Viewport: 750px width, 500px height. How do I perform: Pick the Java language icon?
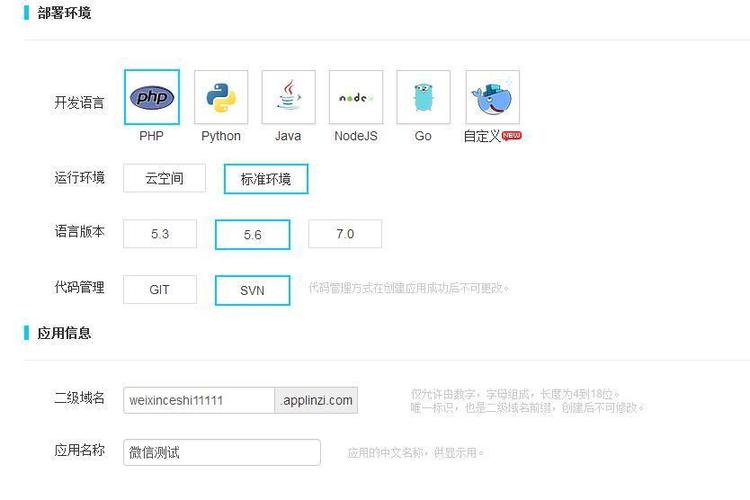[x=288, y=97]
